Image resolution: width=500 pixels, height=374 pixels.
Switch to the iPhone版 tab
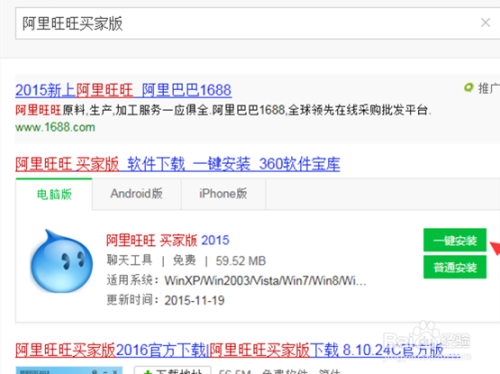click(223, 194)
